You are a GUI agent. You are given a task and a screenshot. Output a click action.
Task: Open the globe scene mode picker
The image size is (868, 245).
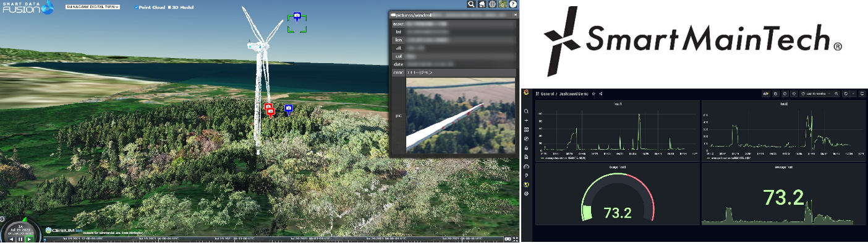pyautogui.click(x=492, y=4)
